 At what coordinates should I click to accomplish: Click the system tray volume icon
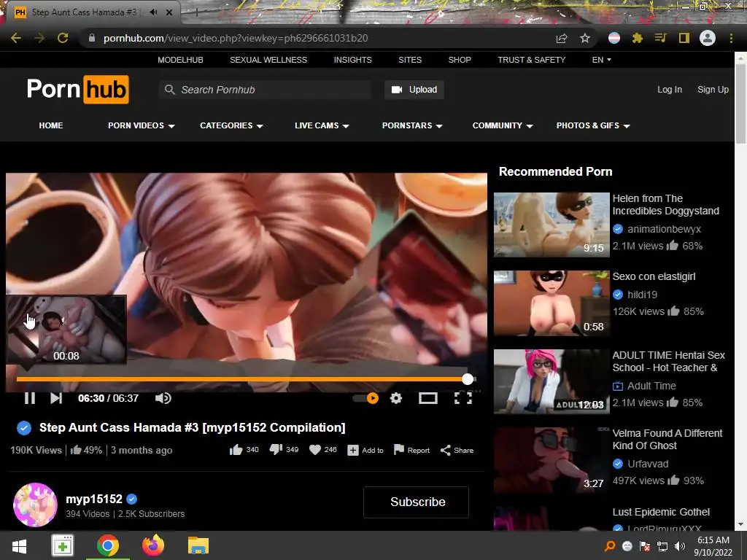681,546
